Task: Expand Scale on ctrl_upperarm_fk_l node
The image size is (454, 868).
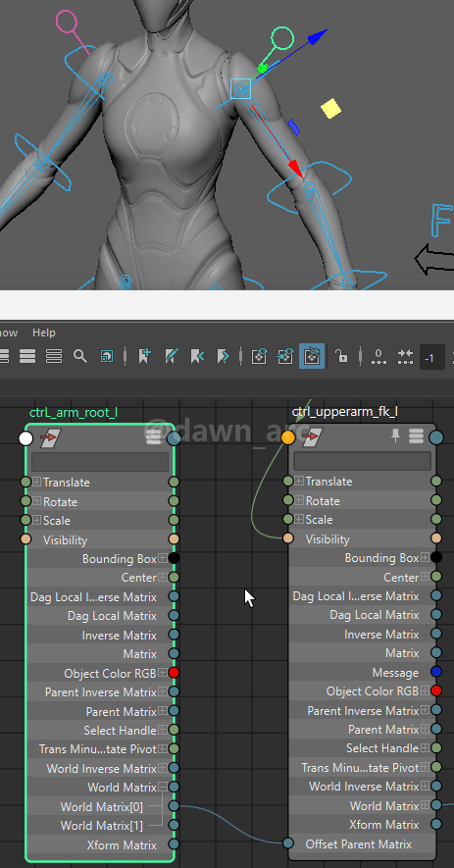Action: tap(299, 519)
